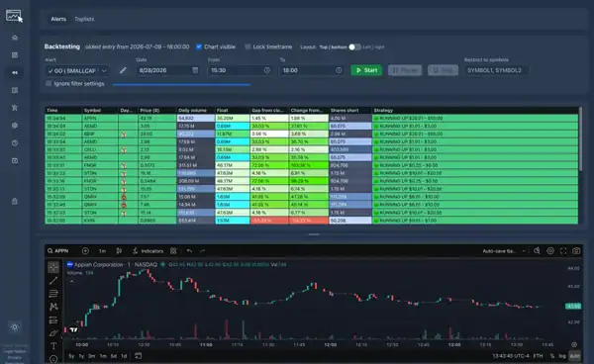The width and height of the screenshot is (594, 364).
Task: Select the backtesting rewind icon in sidebar
Action: tap(15, 72)
